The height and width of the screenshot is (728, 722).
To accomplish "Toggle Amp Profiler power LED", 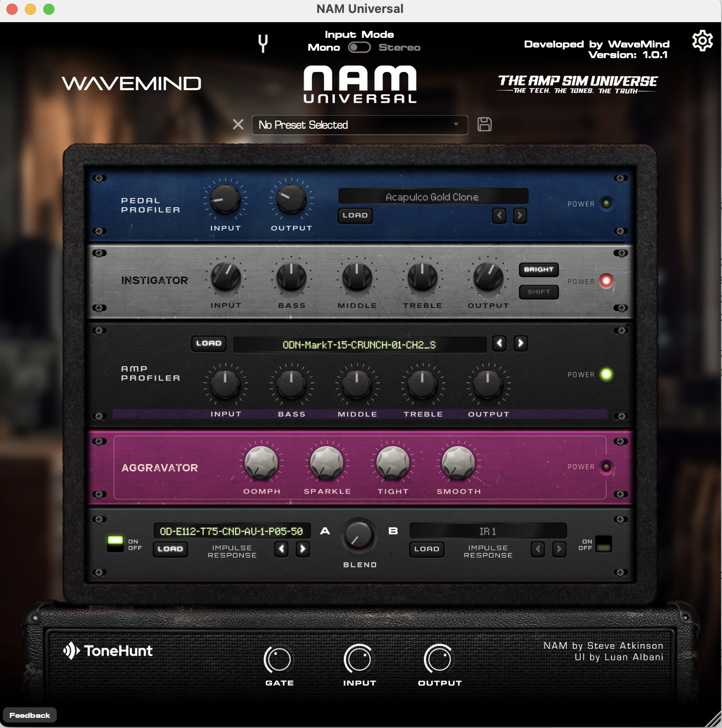I will tap(606, 374).
